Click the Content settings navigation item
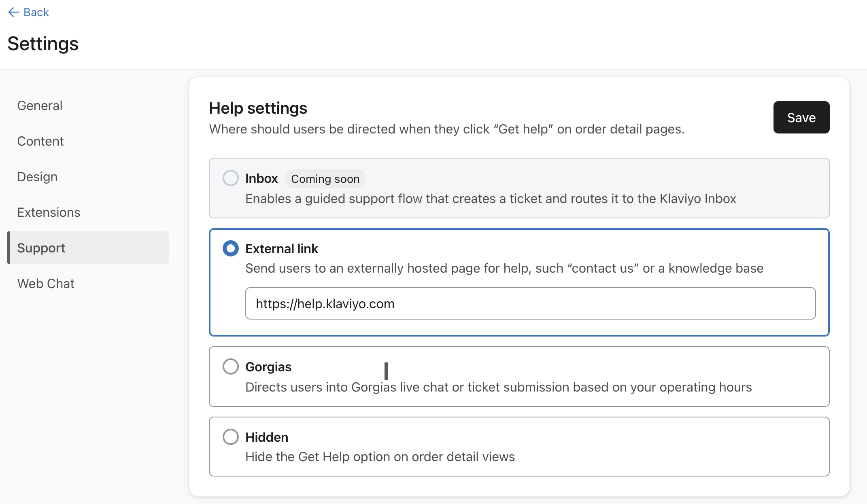 tap(41, 141)
